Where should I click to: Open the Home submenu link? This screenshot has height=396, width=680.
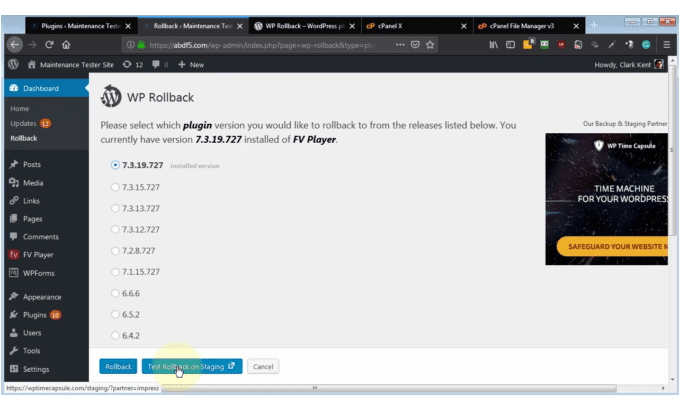[x=20, y=108]
